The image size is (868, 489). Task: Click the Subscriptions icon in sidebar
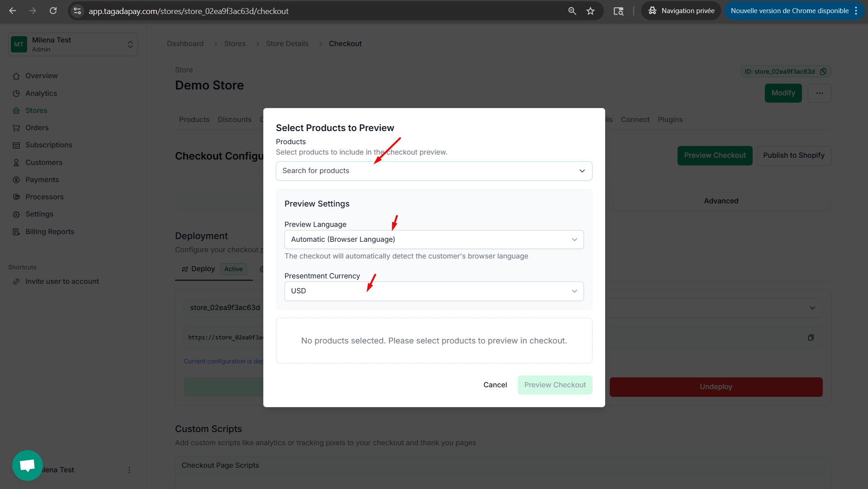pyautogui.click(x=16, y=145)
